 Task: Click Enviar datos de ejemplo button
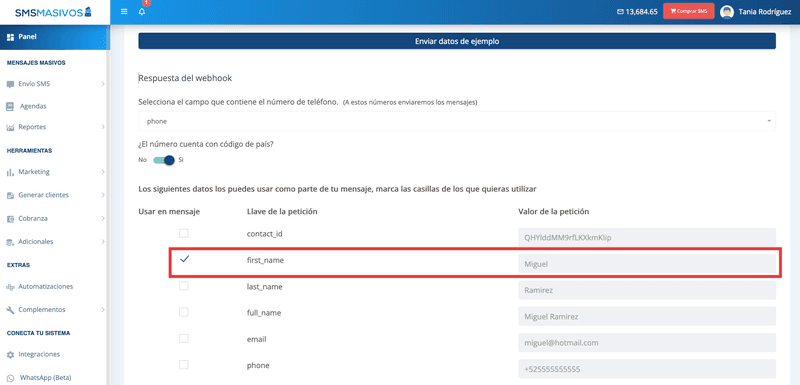coord(457,41)
